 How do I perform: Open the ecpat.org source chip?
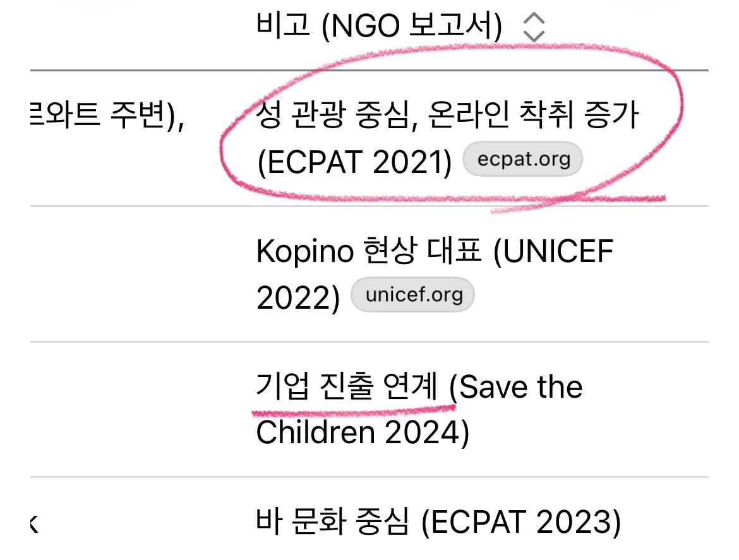point(523,160)
